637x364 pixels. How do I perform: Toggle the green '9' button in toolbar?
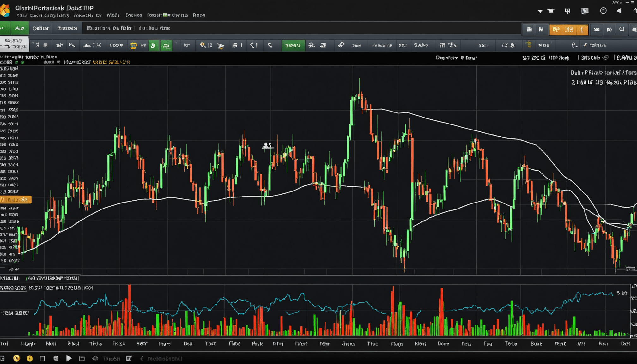point(153,45)
